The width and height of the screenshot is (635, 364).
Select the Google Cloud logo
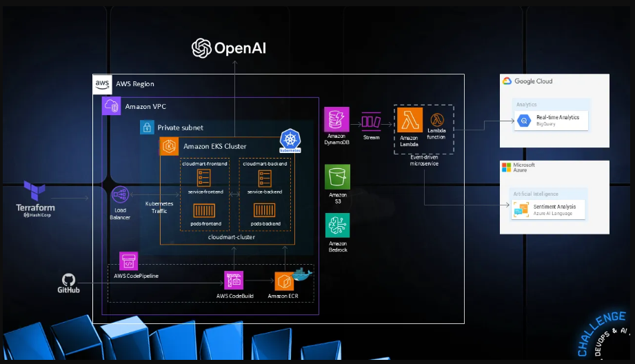[507, 81]
